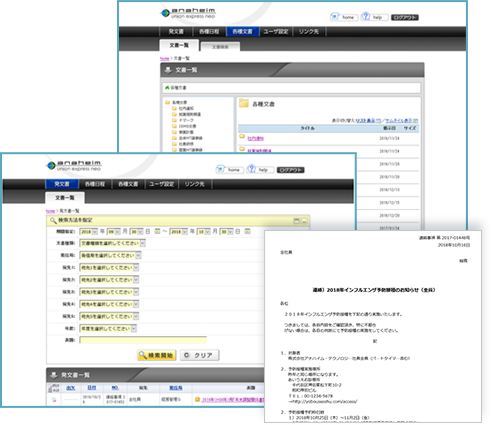
Task: Click the green up-arrow icon beside 各種文書
Action: [167, 87]
